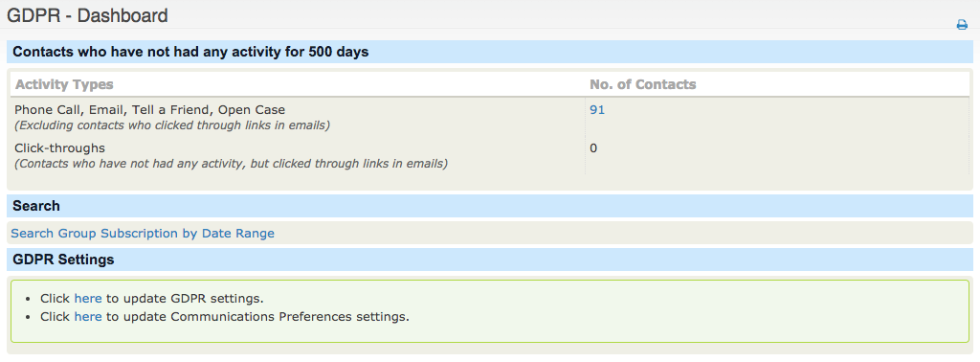The height and width of the screenshot is (362, 980).
Task: Click the 0 count for Click-throughs
Action: [x=593, y=148]
